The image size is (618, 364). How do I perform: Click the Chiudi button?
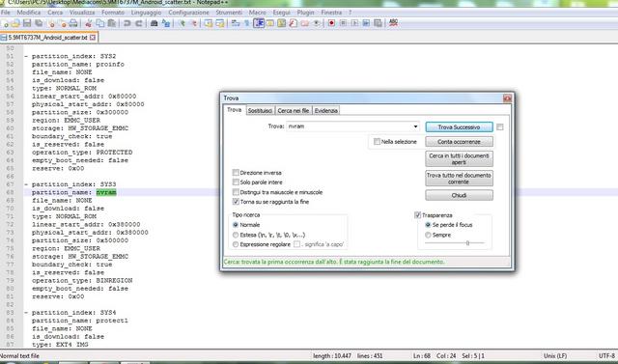[x=460, y=195]
